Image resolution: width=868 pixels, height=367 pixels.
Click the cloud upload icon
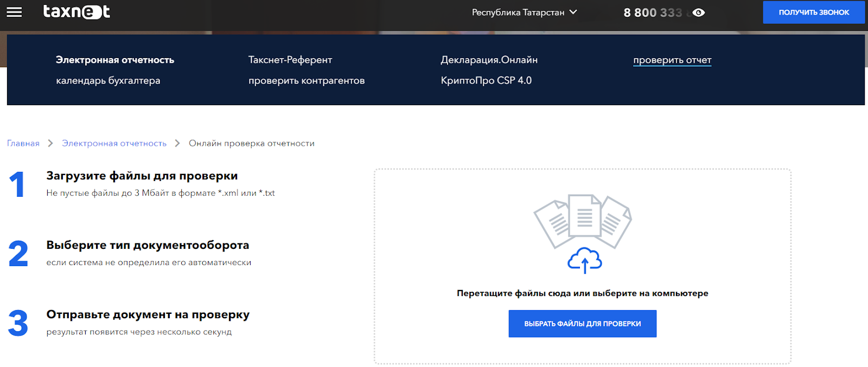(x=584, y=261)
